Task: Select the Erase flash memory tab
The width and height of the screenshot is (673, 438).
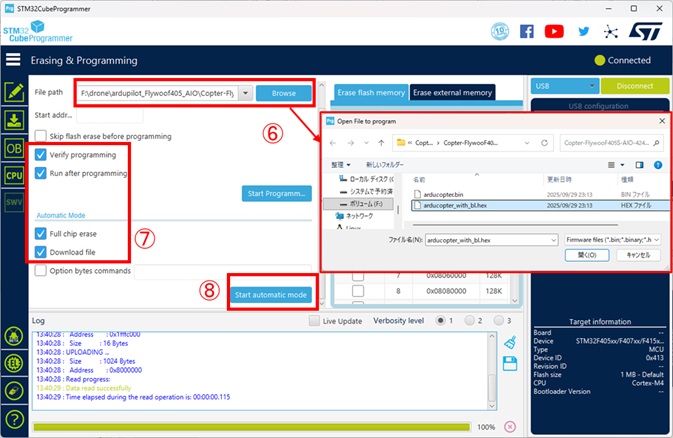Action: coord(370,93)
